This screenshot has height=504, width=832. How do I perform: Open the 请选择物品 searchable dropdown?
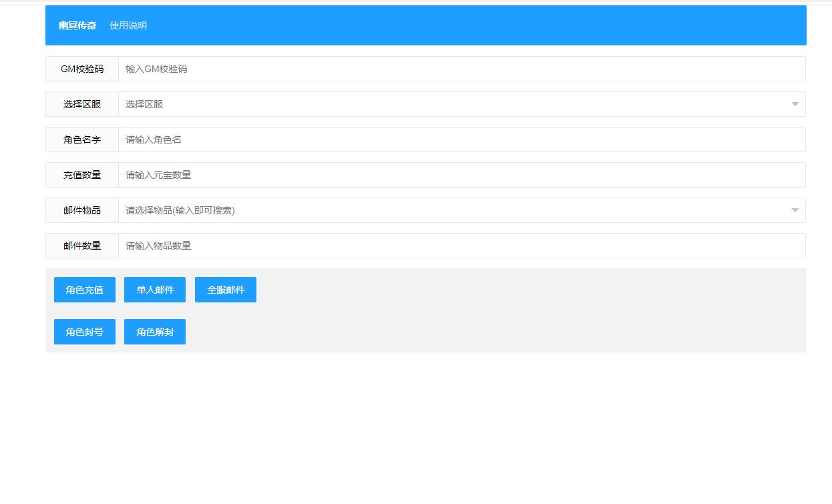(x=454, y=210)
